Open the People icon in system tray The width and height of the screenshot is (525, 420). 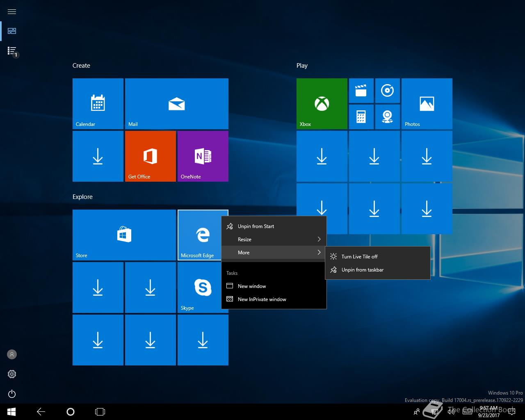coord(417,412)
